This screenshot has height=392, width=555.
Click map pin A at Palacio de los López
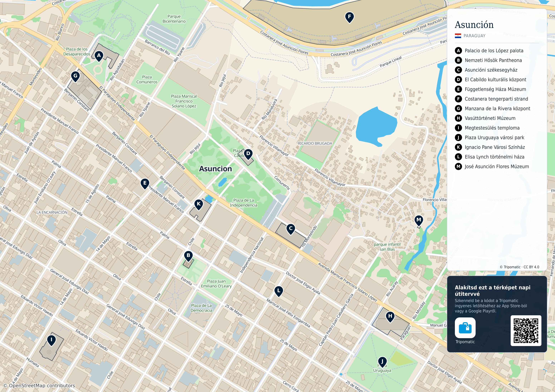(99, 56)
